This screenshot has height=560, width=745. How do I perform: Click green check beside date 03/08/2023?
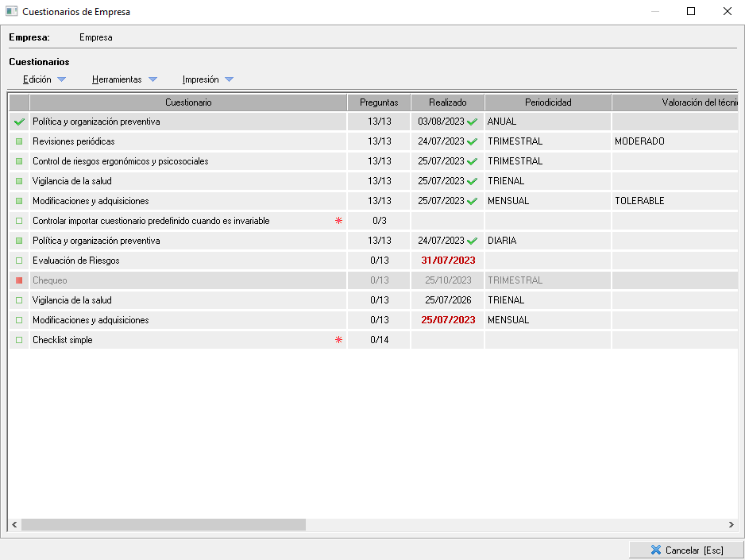click(x=473, y=122)
